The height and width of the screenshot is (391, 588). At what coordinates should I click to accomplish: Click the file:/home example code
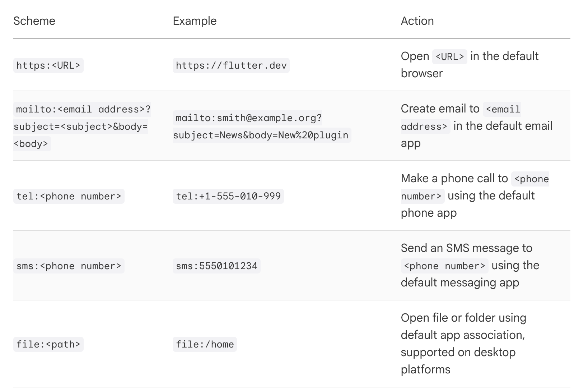coord(205,344)
